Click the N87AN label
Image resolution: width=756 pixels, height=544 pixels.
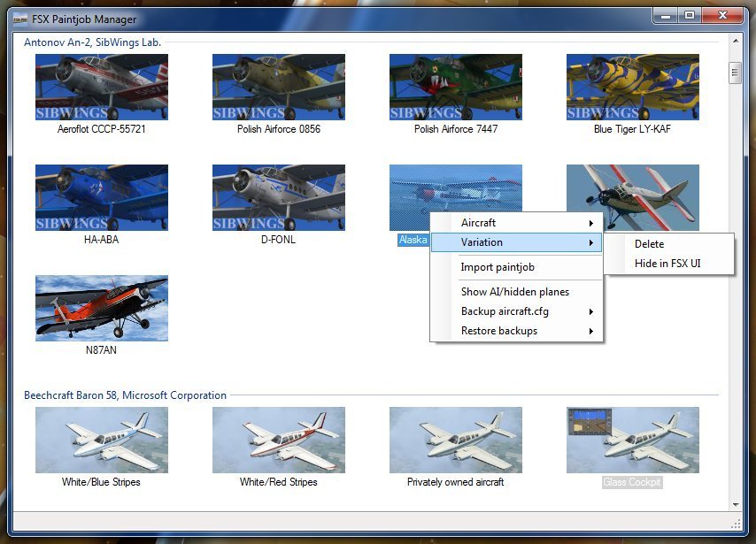pyautogui.click(x=101, y=350)
